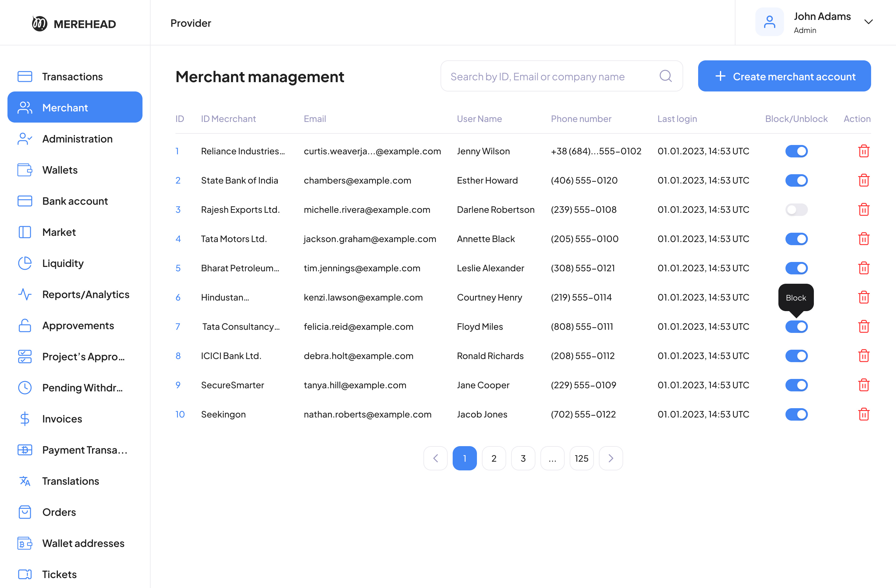Go to previous page with left chevron
This screenshot has width=896, height=588.
pos(435,458)
